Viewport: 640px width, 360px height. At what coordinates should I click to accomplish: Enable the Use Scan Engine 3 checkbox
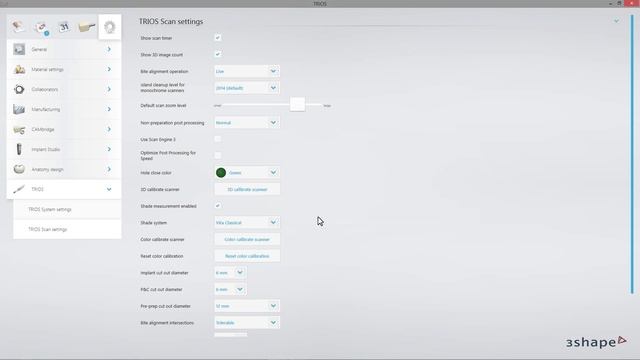point(218,139)
